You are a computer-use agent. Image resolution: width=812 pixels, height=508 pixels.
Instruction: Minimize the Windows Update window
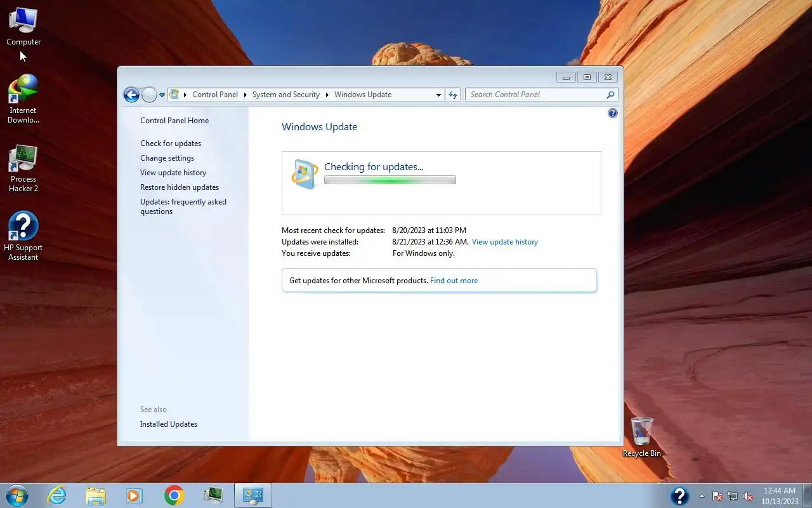point(566,77)
